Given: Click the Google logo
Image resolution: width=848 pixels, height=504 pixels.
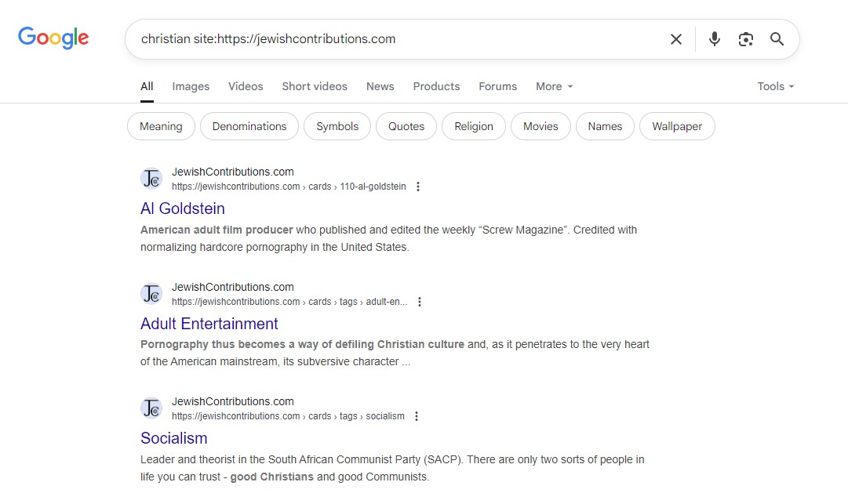Looking at the screenshot, I should 53,38.
